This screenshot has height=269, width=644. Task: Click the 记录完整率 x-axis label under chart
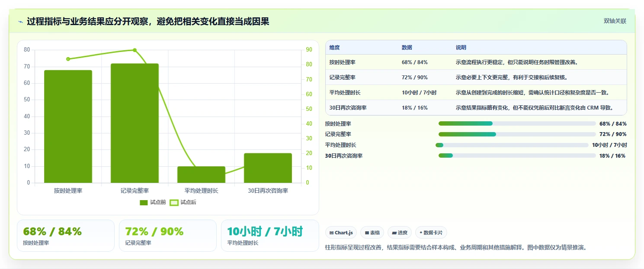pos(135,191)
